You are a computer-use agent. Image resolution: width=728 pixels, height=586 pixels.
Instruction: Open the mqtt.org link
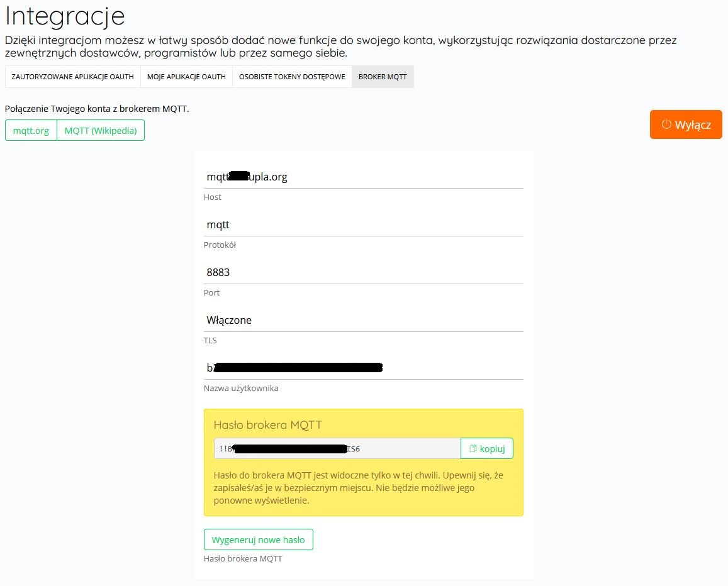31,130
